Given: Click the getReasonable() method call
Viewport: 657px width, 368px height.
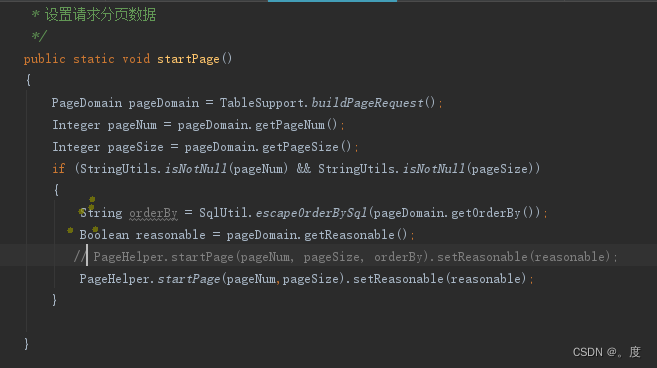Looking at the screenshot, I should point(356,235).
